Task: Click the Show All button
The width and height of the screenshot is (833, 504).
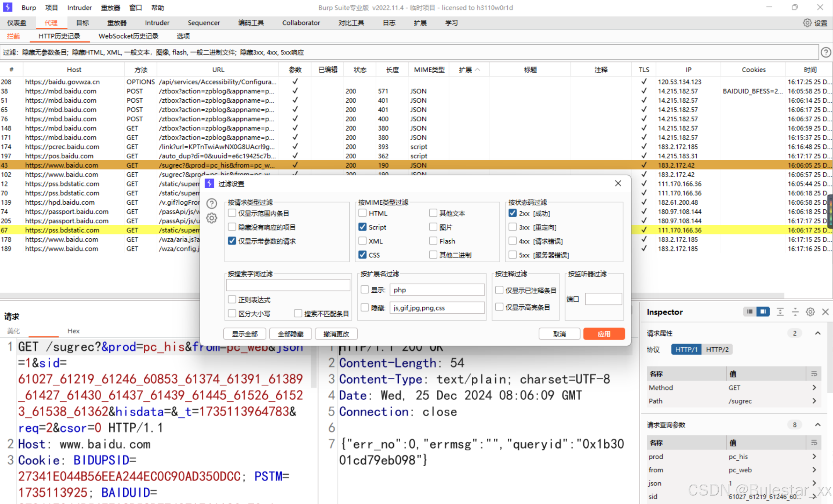Action: (x=245, y=334)
